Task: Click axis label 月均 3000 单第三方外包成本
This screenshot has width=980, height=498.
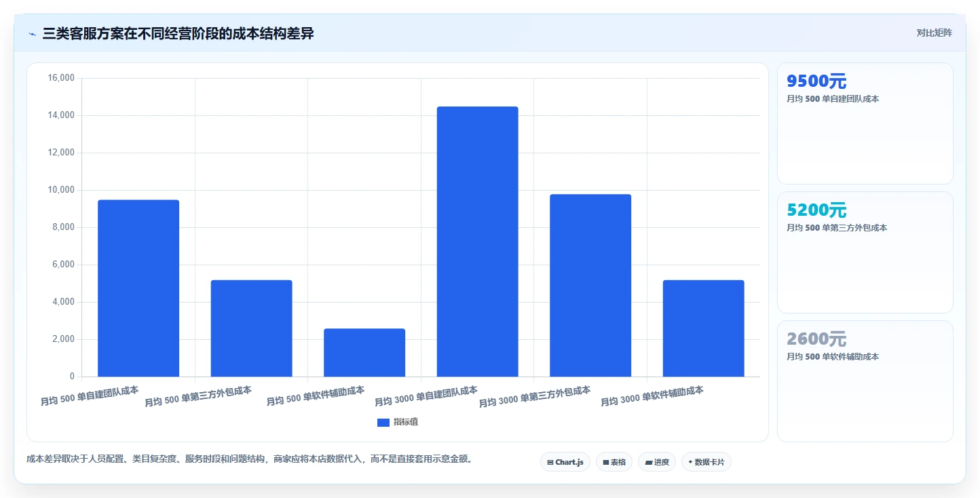Action: (x=535, y=396)
